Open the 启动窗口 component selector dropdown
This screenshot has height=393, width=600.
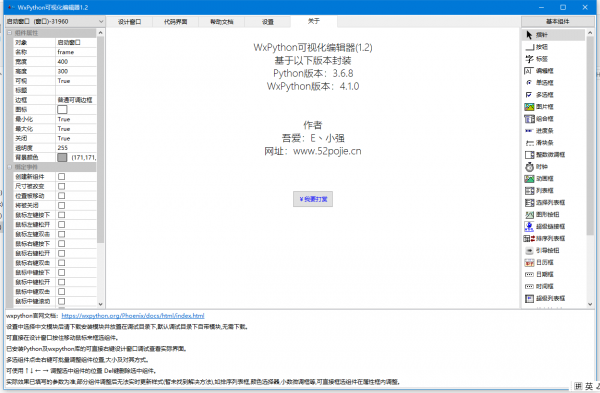(x=55, y=21)
